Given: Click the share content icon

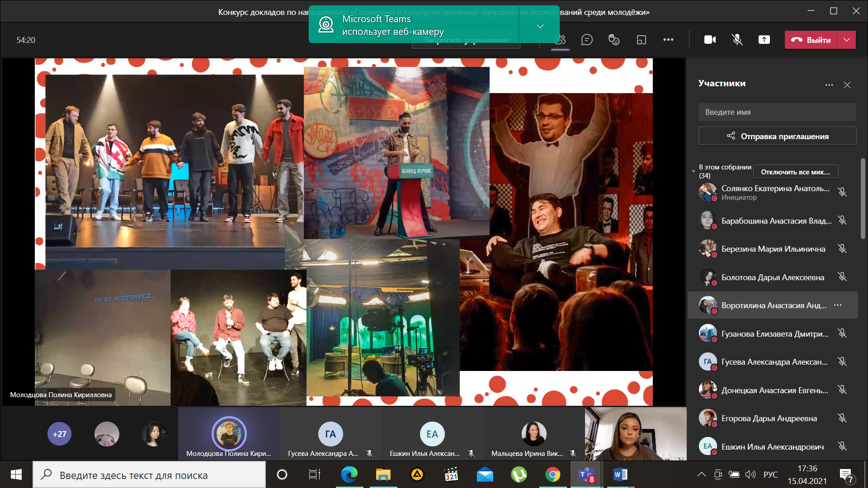Looking at the screenshot, I should 764,40.
